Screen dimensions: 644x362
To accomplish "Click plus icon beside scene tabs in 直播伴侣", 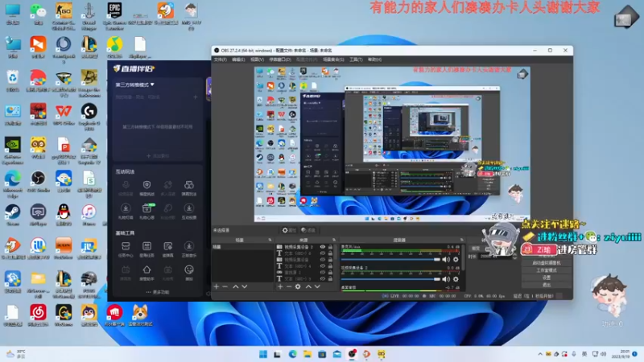I will (196, 97).
